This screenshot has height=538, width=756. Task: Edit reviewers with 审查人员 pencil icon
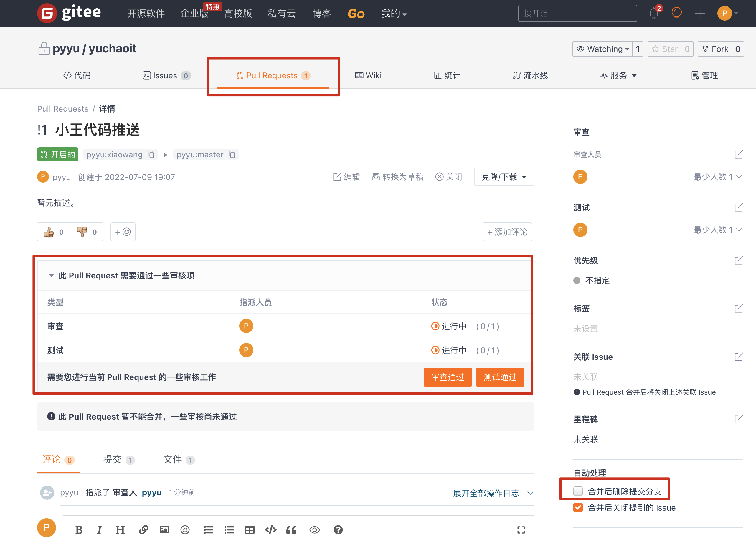point(738,154)
